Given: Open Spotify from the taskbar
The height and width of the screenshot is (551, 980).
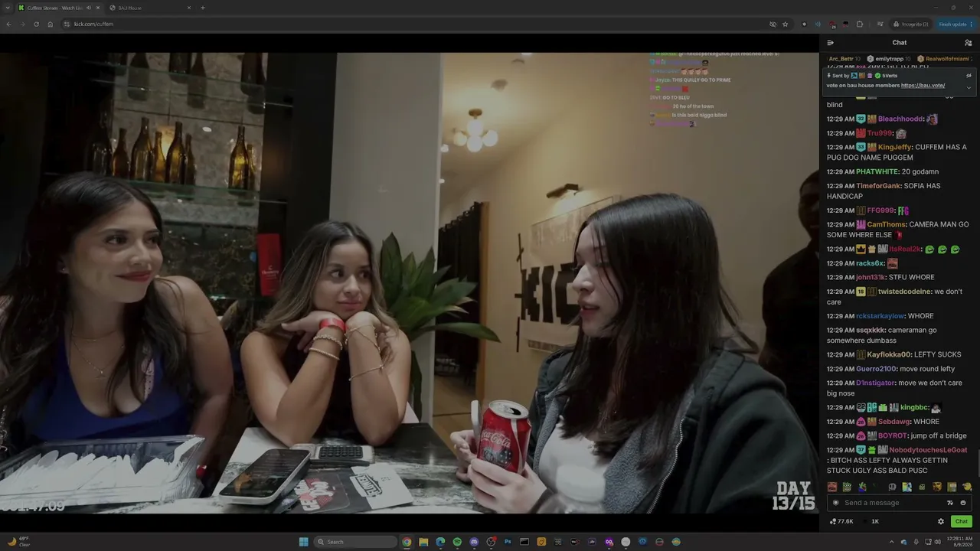Looking at the screenshot, I should pos(457,542).
